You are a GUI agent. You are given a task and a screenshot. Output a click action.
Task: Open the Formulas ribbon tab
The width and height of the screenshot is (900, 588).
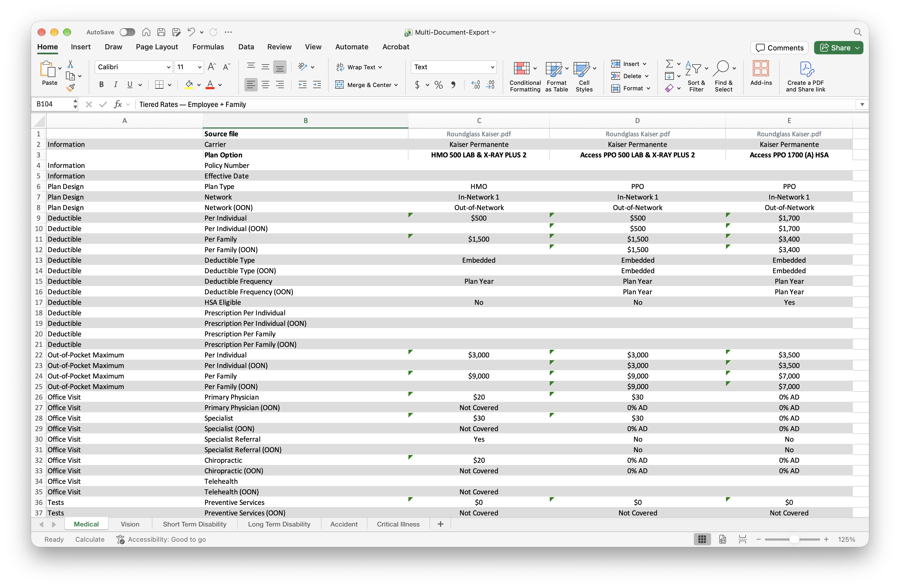tap(208, 47)
